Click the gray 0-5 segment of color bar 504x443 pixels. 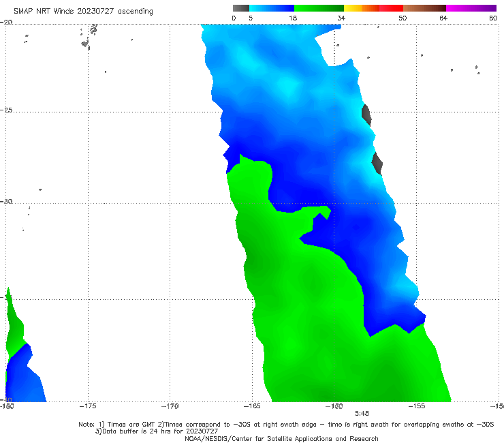pos(241,8)
